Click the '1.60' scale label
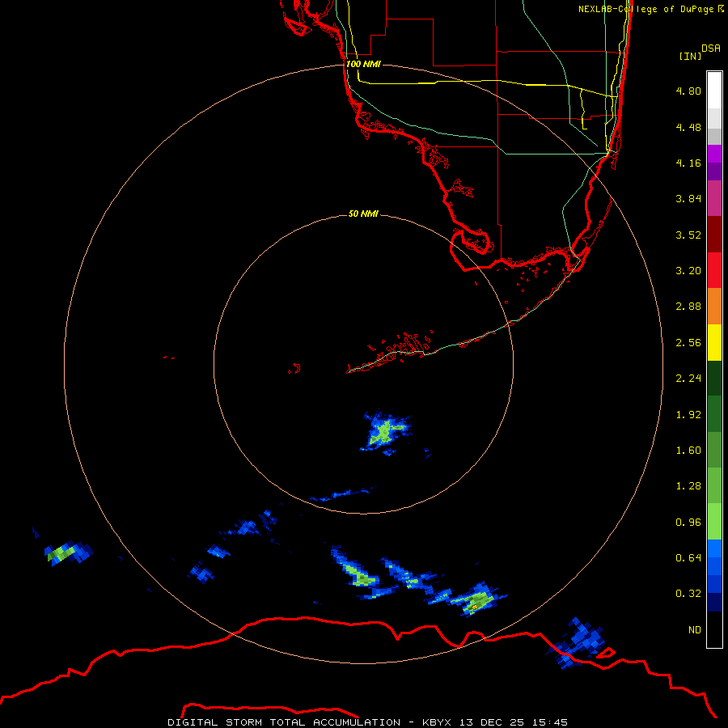 point(688,451)
